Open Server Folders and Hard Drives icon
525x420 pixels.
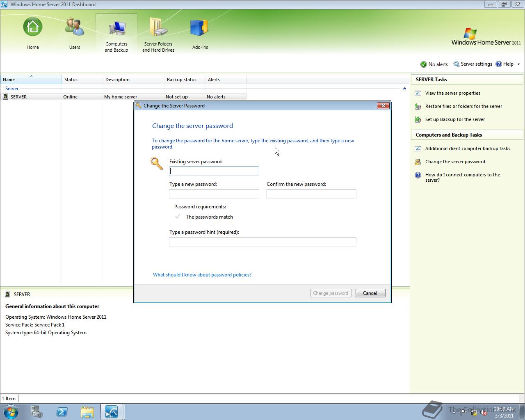158,27
